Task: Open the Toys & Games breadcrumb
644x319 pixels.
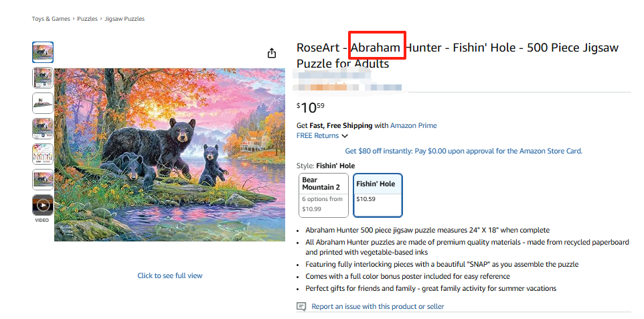Action: [x=51, y=19]
